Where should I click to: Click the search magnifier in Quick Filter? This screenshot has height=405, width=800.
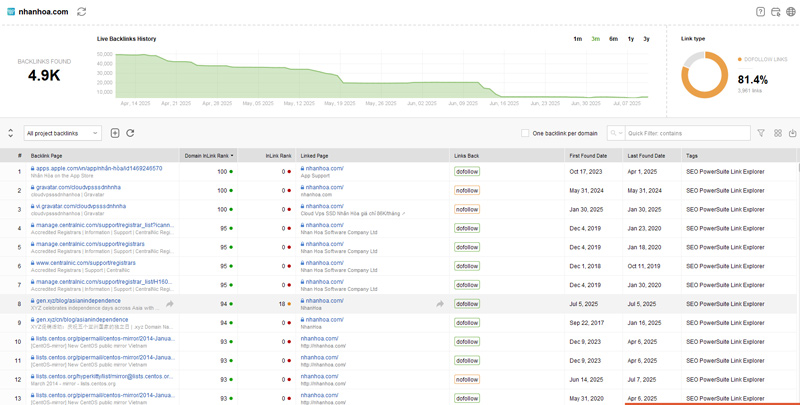(x=613, y=133)
